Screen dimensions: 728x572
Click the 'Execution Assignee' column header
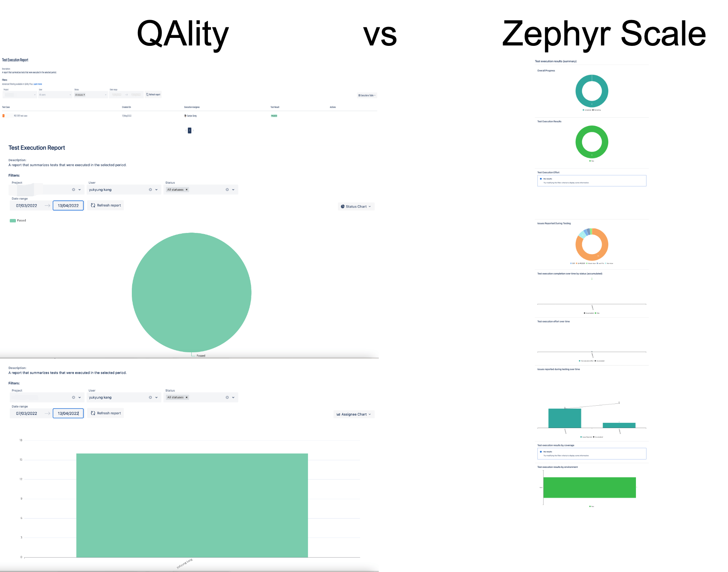pyautogui.click(x=192, y=107)
